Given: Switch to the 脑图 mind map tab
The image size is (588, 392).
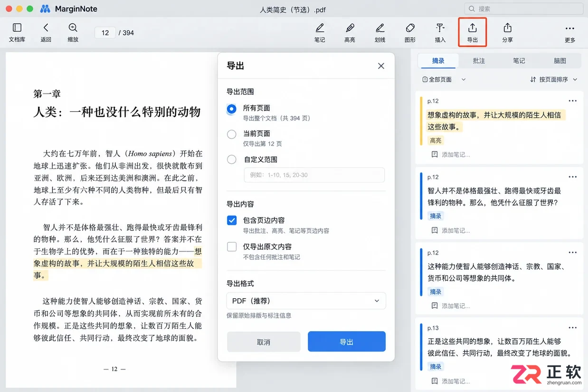Looking at the screenshot, I should (560, 61).
